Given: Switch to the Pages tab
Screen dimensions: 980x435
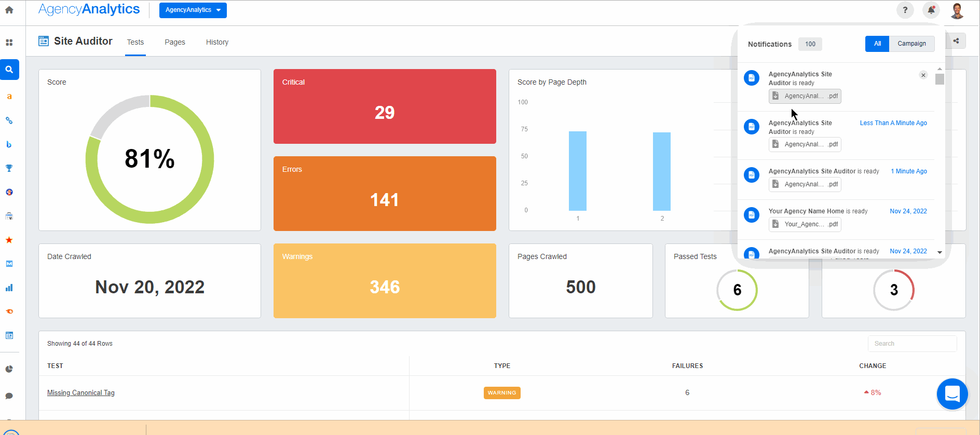Looking at the screenshot, I should click(175, 42).
